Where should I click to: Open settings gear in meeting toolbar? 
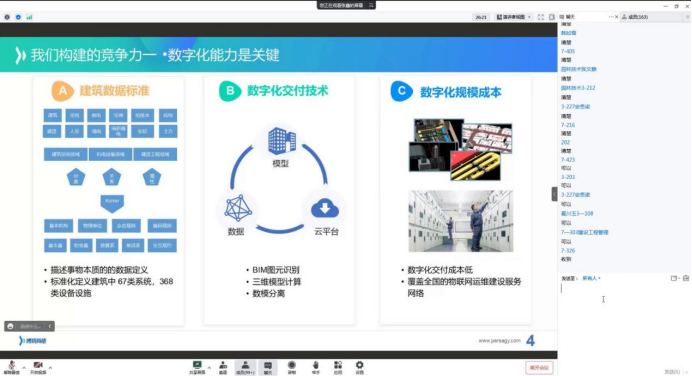click(x=360, y=367)
